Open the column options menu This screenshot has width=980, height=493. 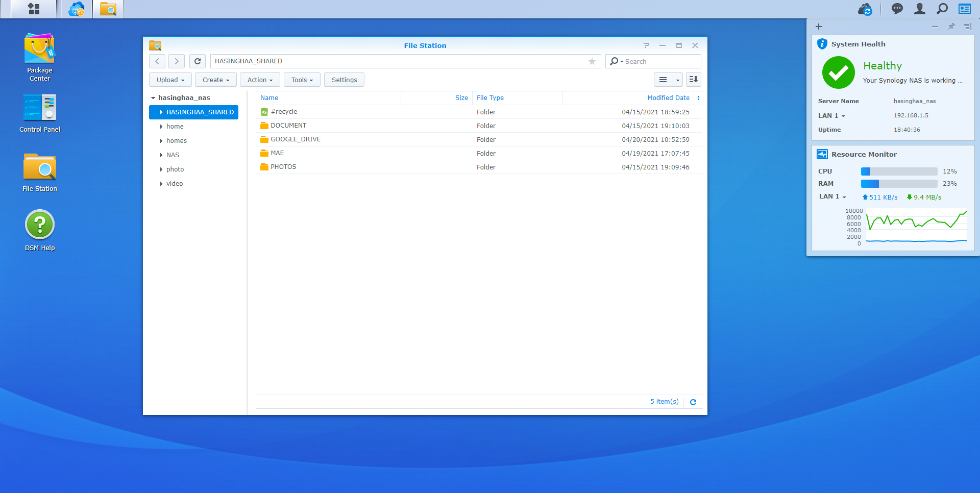point(698,98)
